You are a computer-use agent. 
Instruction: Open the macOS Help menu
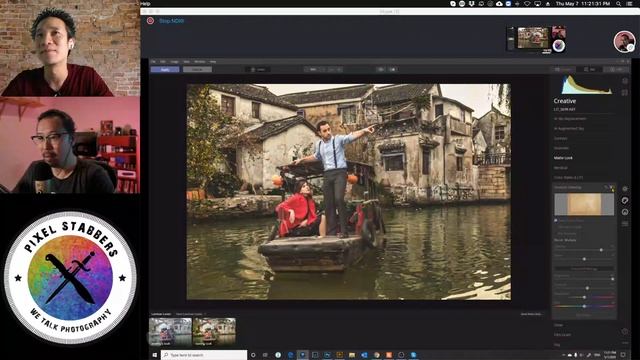pos(146,4)
